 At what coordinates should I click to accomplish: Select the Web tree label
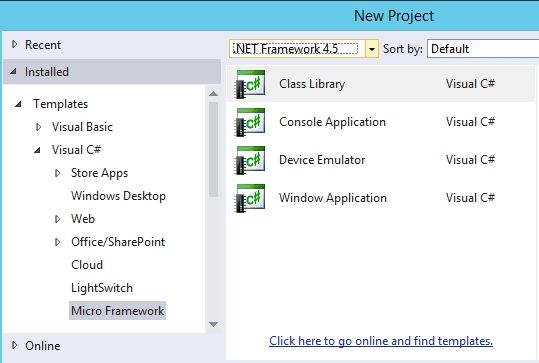[83, 219]
